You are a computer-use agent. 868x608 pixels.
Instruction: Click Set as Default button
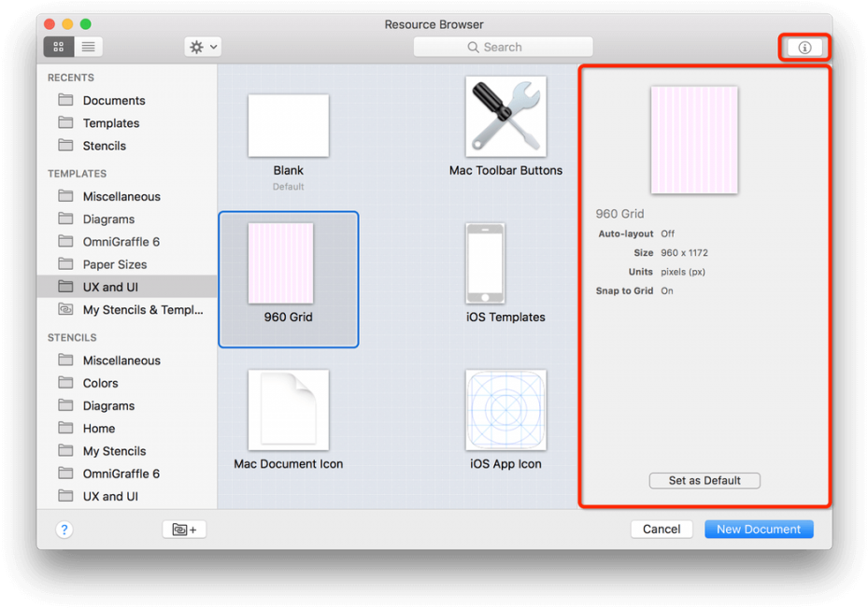point(704,480)
